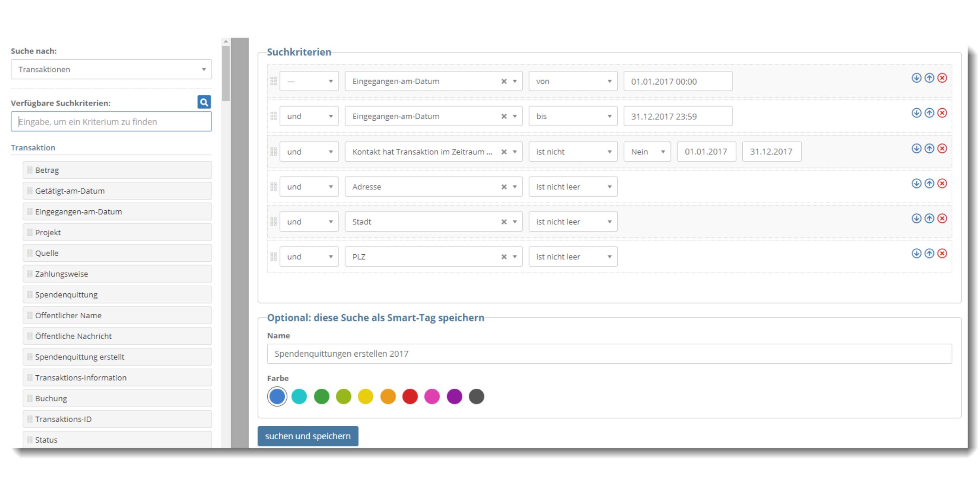980x501 pixels.
Task: Open the Transaktionen search type dropdown
Action: point(111,69)
